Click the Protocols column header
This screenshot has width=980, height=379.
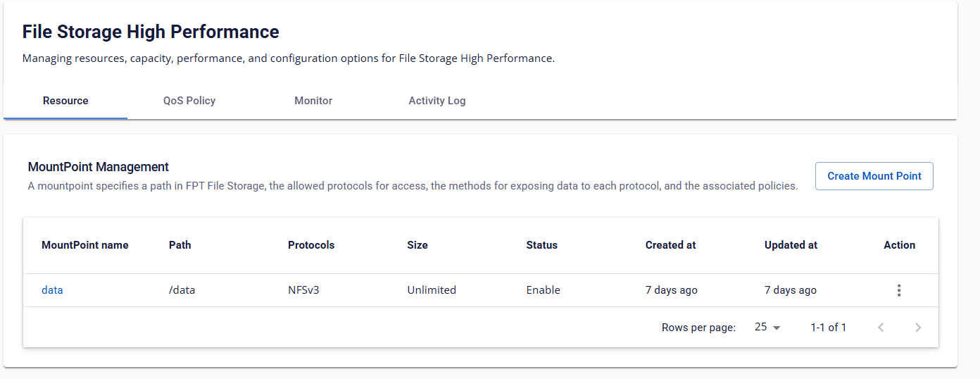click(311, 245)
